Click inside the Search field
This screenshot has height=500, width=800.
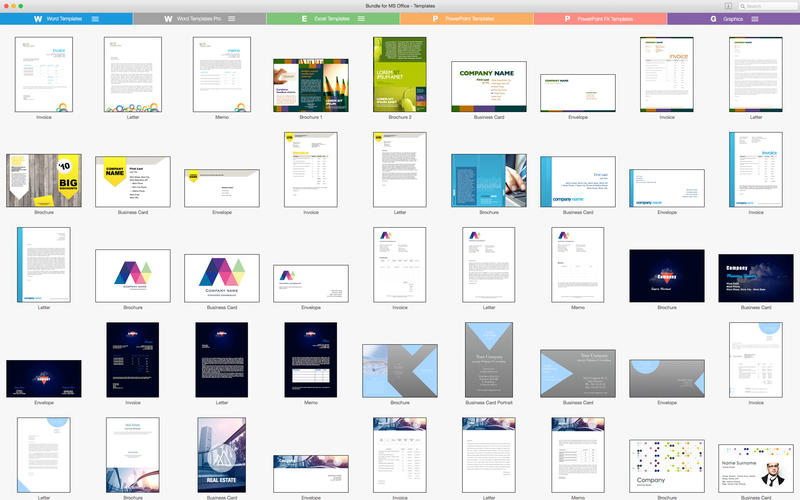(770, 6)
